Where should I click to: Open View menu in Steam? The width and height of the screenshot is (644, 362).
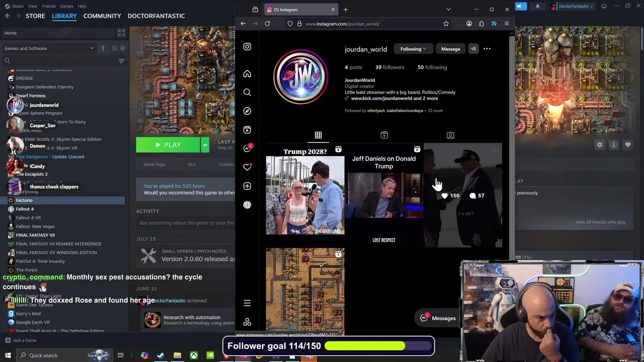click(33, 6)
